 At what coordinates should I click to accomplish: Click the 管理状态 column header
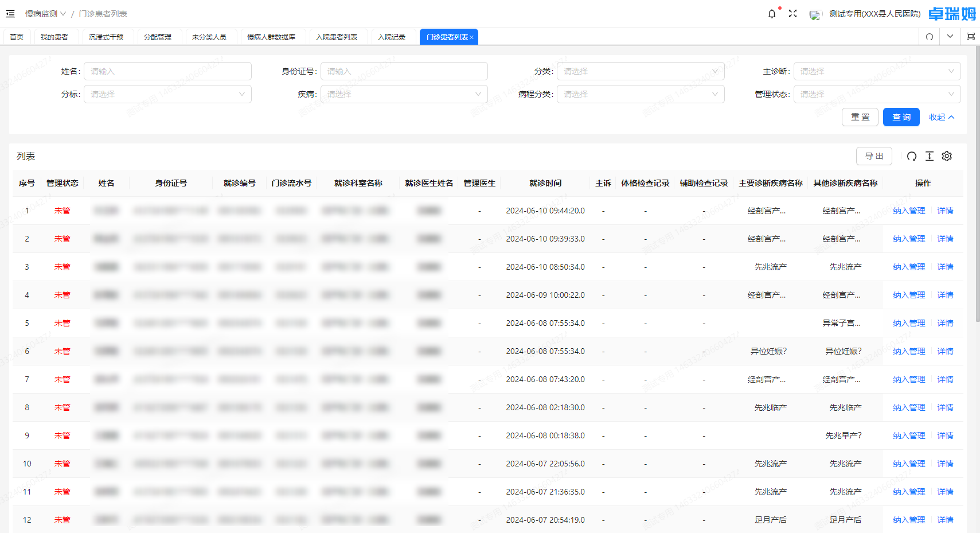pyautogui.click(x=63, y=183)
